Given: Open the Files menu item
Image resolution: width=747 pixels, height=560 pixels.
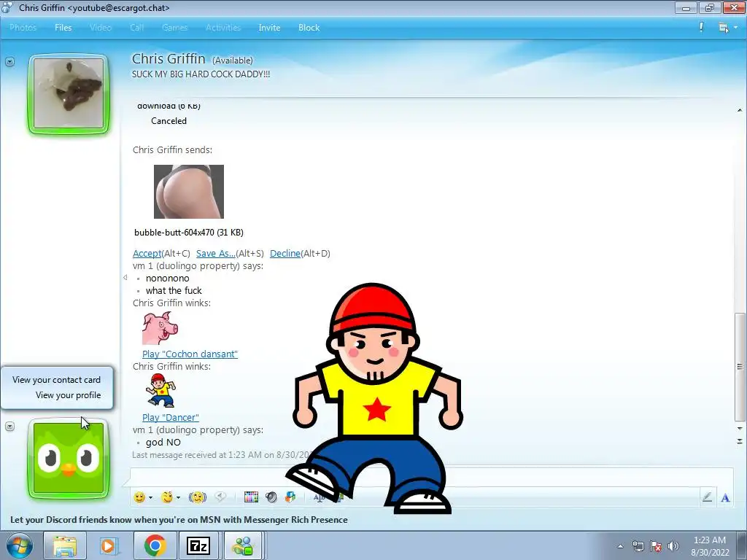Looking at the screenshot, I should click(x=63, y=28).
